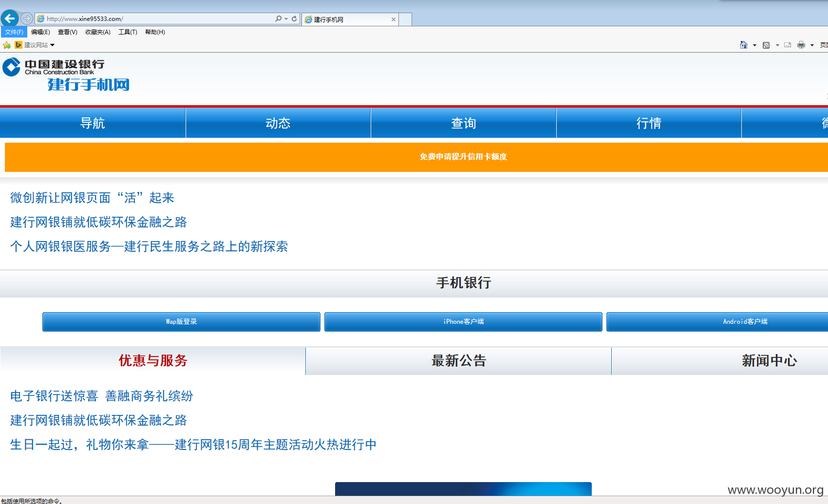Image resolution: width=828 pixels, height=504 pixels.
Task: Click the 动态 navigation item
Action: pos(278,123)
